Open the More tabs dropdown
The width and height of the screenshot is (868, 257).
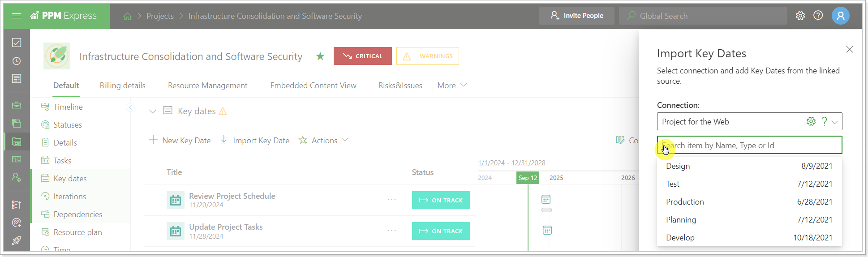point(452,85)
